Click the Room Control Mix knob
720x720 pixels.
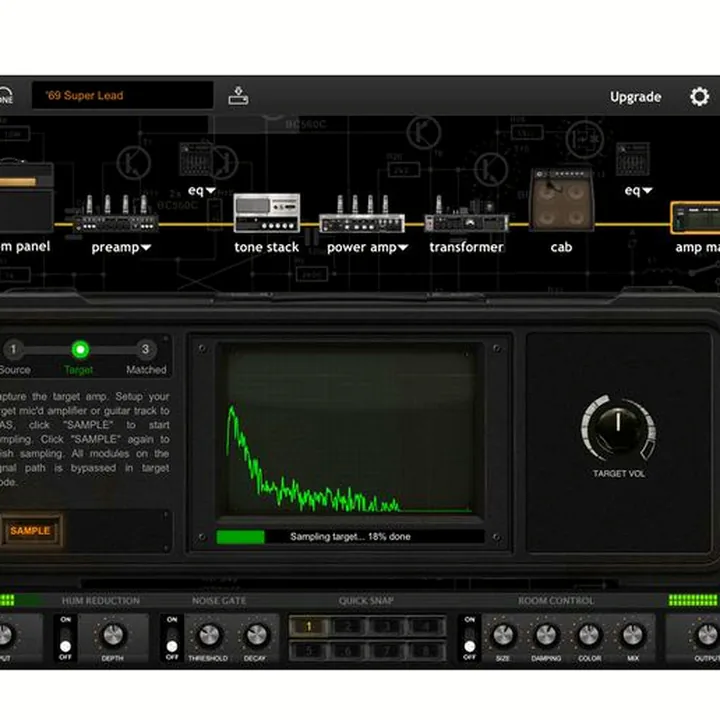[x=633, y=636]
